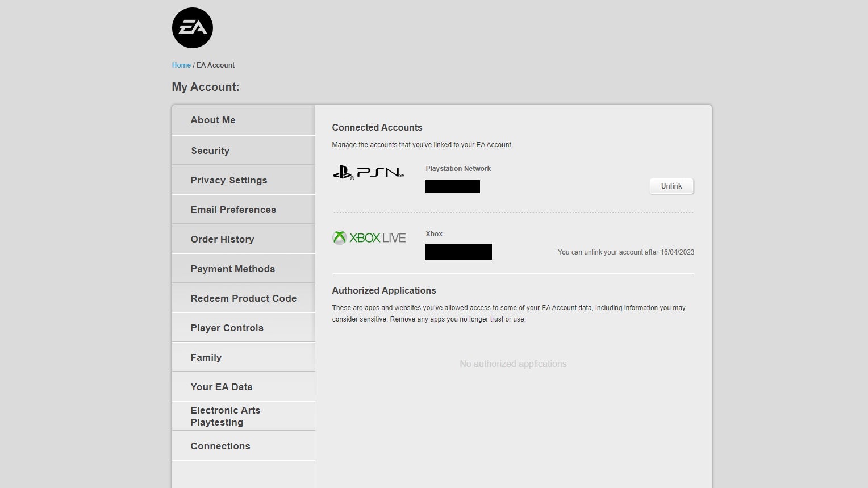This screenshot has width=868, height=488.
Task: Select Your EA Data tab
Action: coord(222,387)
